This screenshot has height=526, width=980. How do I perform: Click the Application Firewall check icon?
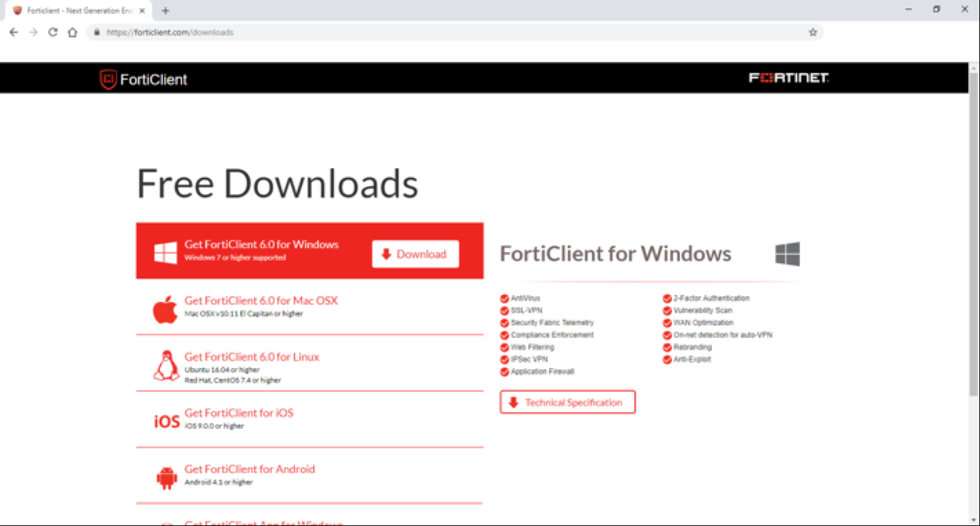505,372
